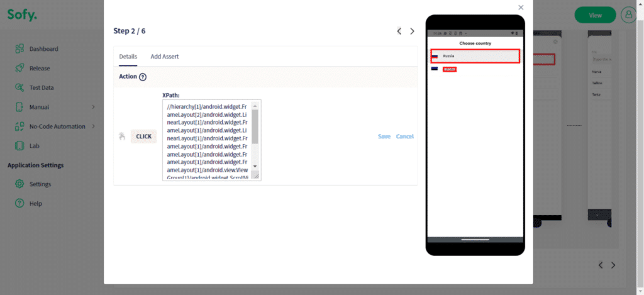Click the Save link
This screenshot has width=644, height=295.
(x=384, y=136)
